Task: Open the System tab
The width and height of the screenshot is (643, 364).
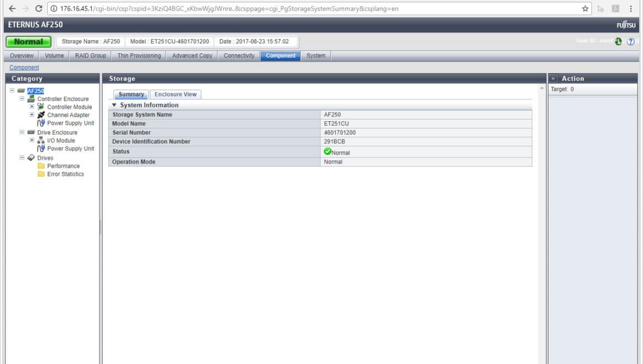Action: click(x=316, y=55)
